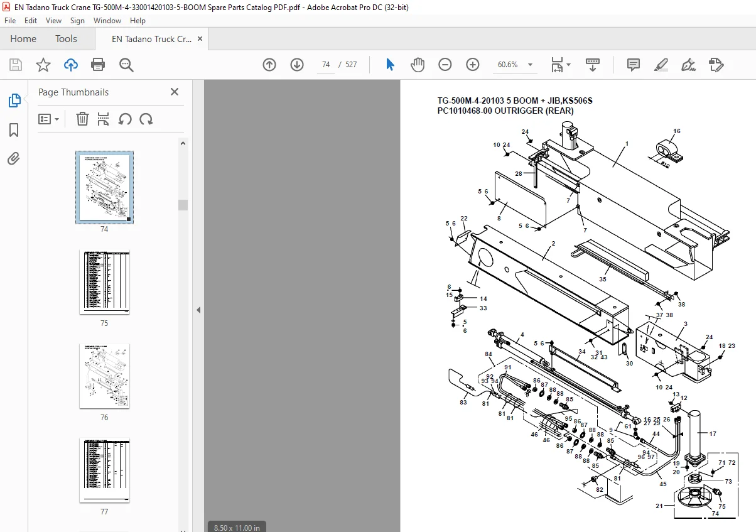Expand the fit page dropdown arrow

tap(568, 65)
